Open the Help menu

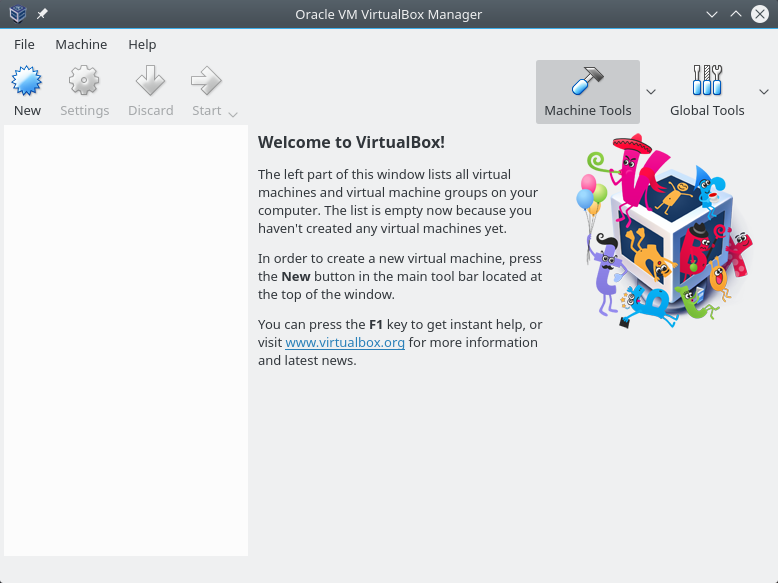pyautogui.click(x=142, y=44)
